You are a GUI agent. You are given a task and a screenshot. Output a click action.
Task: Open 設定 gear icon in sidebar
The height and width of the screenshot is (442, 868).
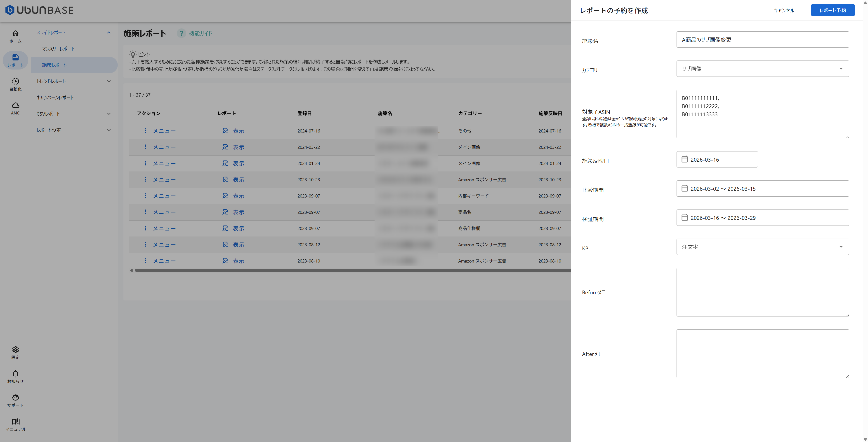point(15,350)
